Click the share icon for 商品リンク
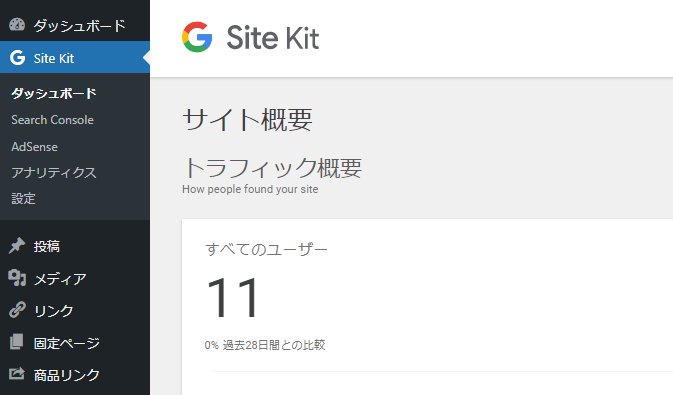The height and width of the screenshot is (395, 673). [17, 374]
